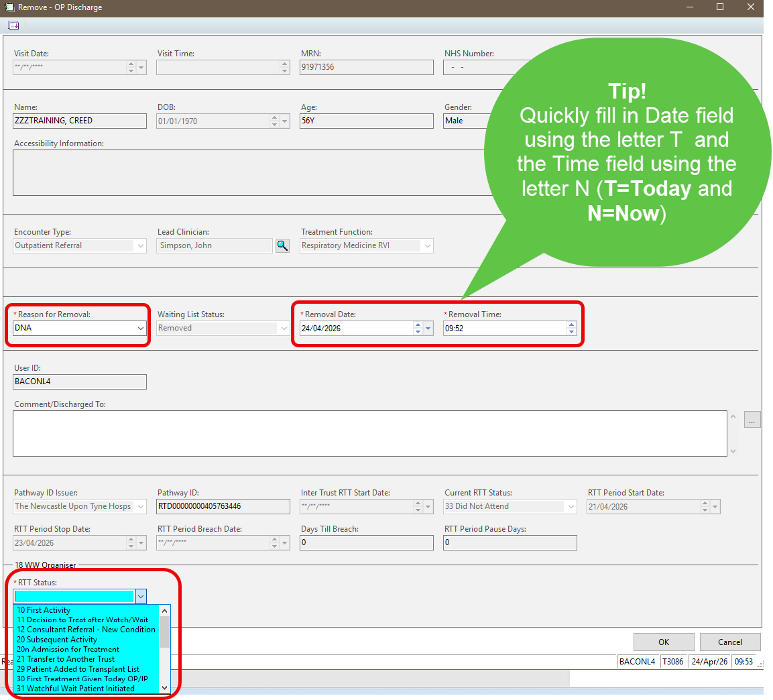Viewport: 773px width, 700px height.
Task: Collapse the RTT Status dropdown arrow
Action: [x=140, y=596]
